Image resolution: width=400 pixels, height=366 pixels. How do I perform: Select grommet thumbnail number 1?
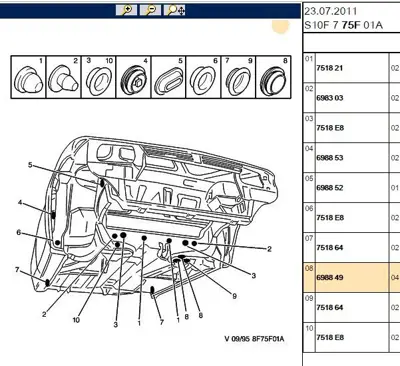(29, 77)
